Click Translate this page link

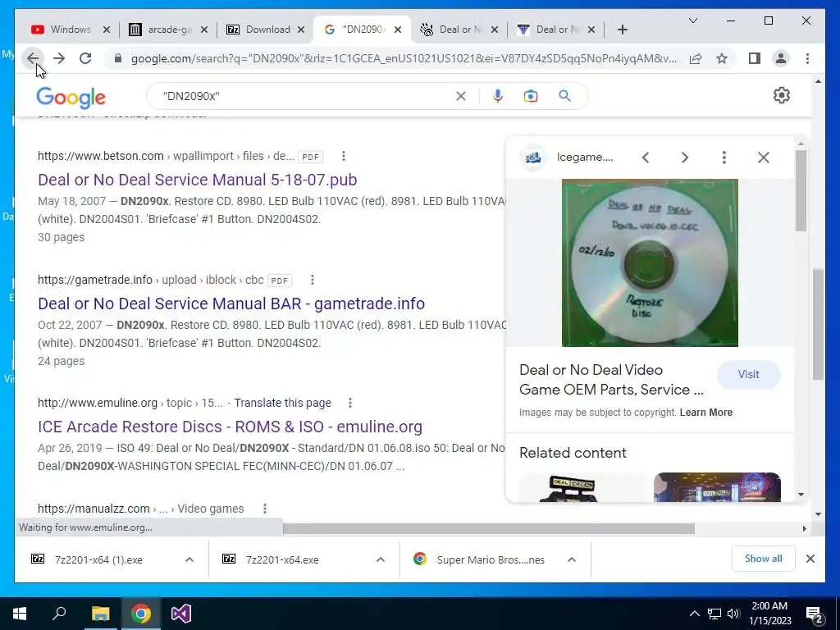[282, 403]
